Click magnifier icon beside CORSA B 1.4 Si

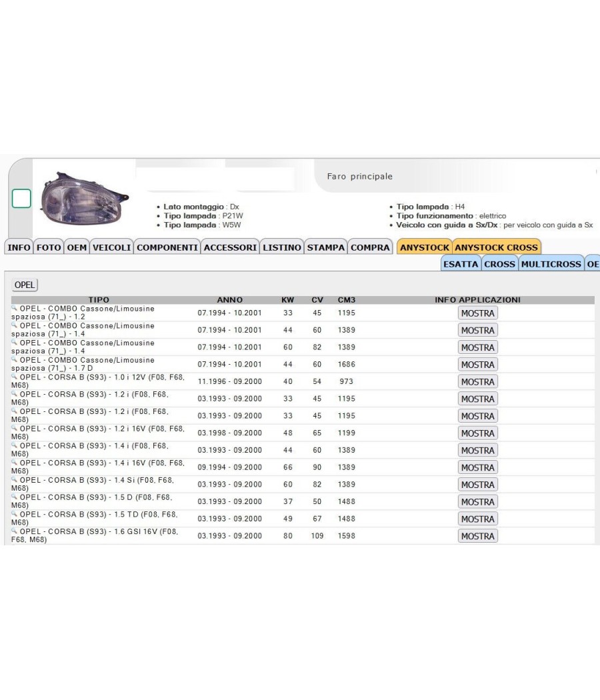14,479
